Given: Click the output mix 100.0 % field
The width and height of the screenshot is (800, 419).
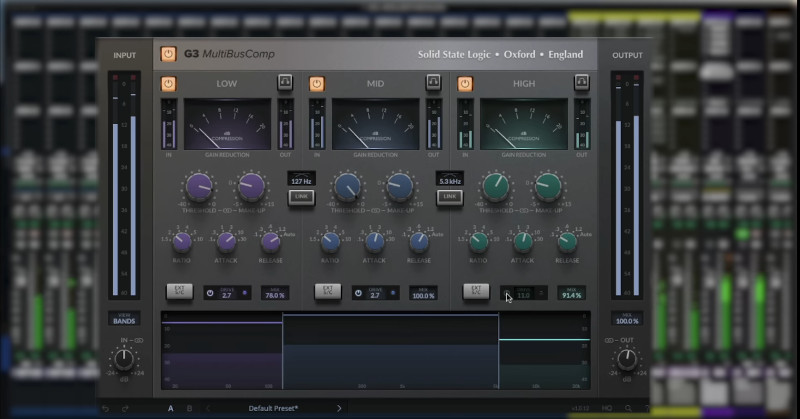Looking at the screenshot, I should 627,318.
